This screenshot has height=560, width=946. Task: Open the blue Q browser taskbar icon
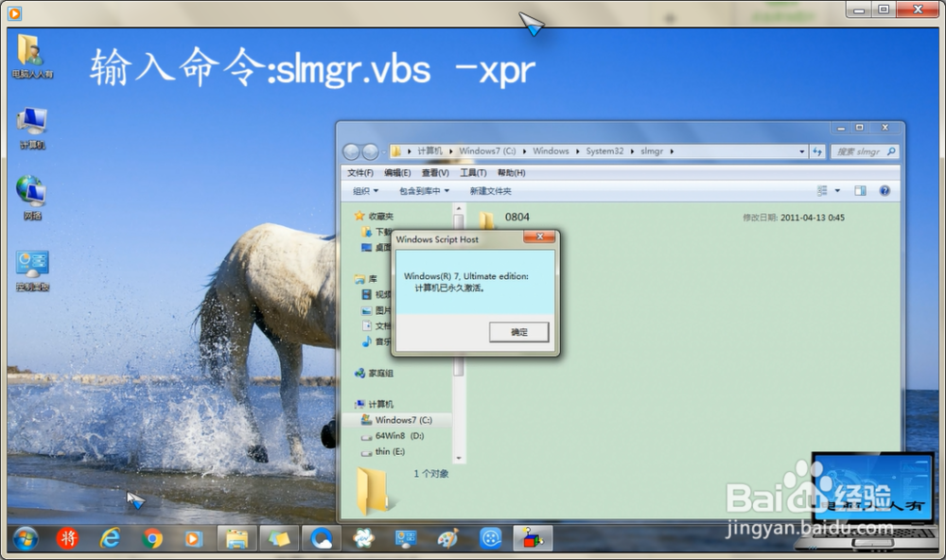(321, 537)
